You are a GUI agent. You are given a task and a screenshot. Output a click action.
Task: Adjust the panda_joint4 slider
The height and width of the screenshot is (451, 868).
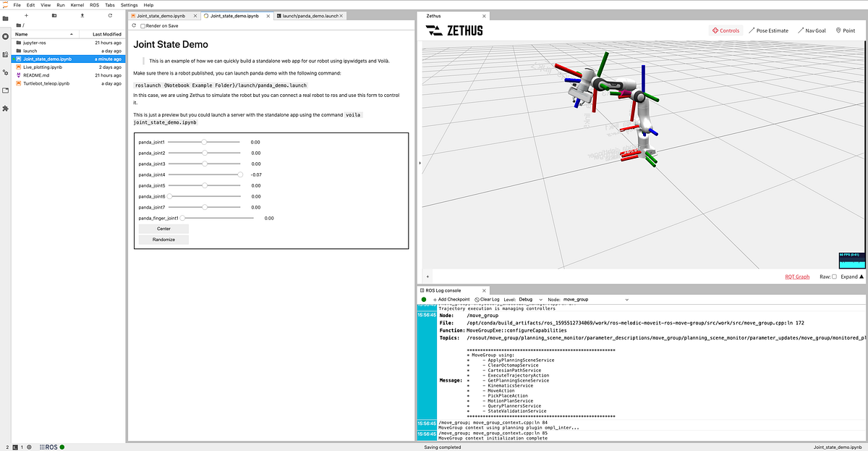(x=239, y=174)
